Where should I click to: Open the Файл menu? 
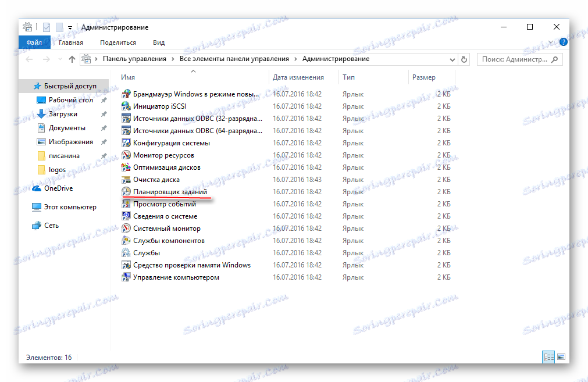pos(34,42)
